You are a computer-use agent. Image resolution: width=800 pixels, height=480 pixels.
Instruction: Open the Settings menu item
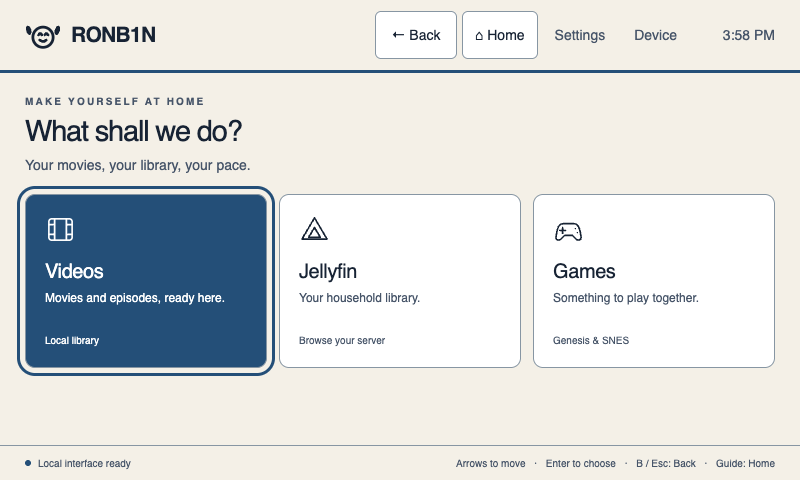coord(580,35)
